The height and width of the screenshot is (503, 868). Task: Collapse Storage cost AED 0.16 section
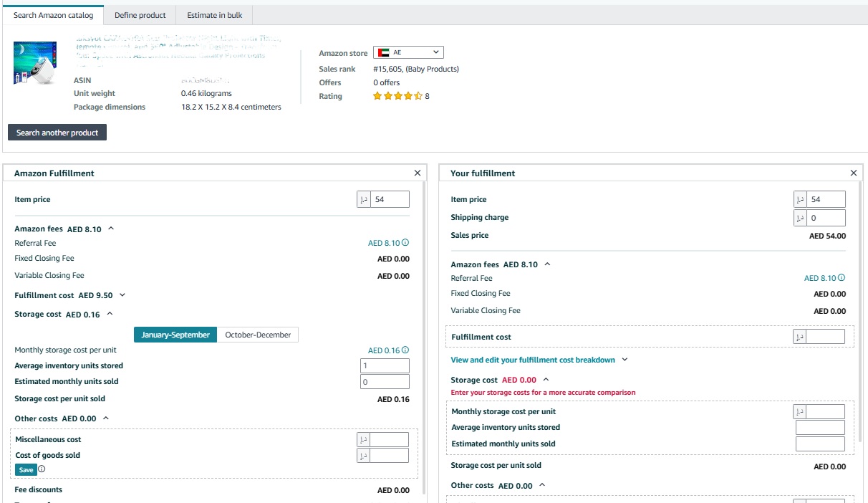[110, 314]
